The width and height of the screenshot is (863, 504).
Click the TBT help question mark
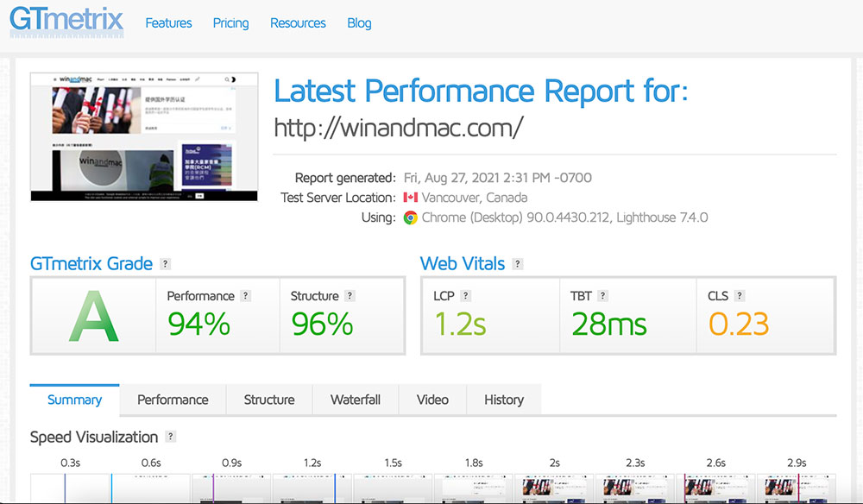(603, 296)
